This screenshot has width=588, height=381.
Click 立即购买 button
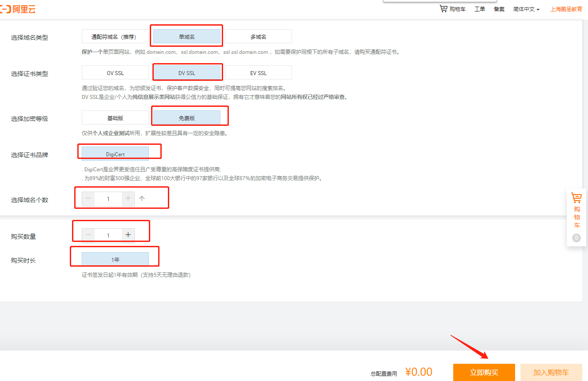pos(484,372)
